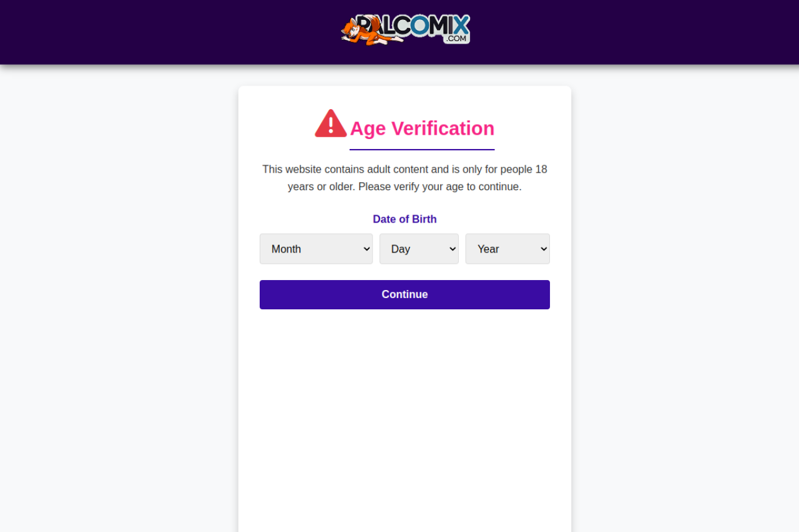Click the 'Please verify your age' sentence

tap(439, 187)
